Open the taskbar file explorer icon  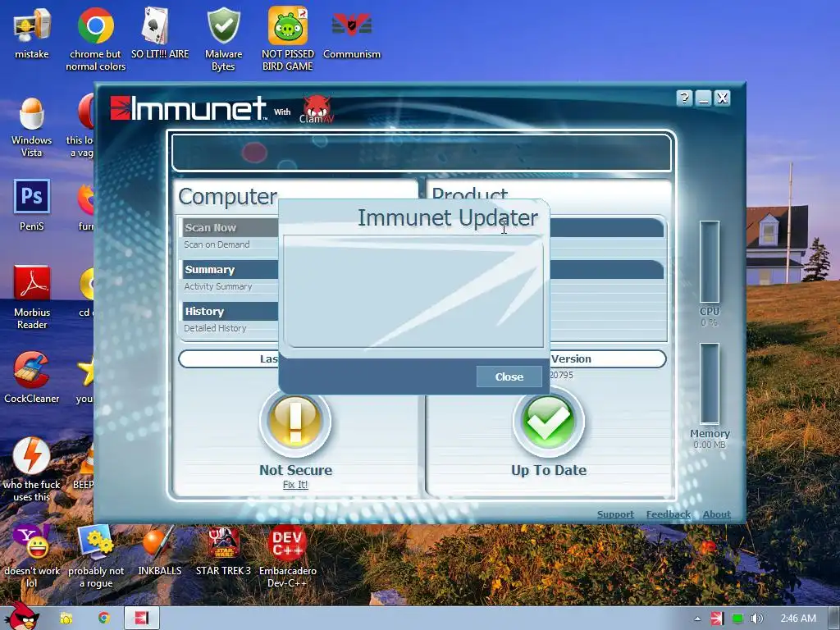coord(66,619)
